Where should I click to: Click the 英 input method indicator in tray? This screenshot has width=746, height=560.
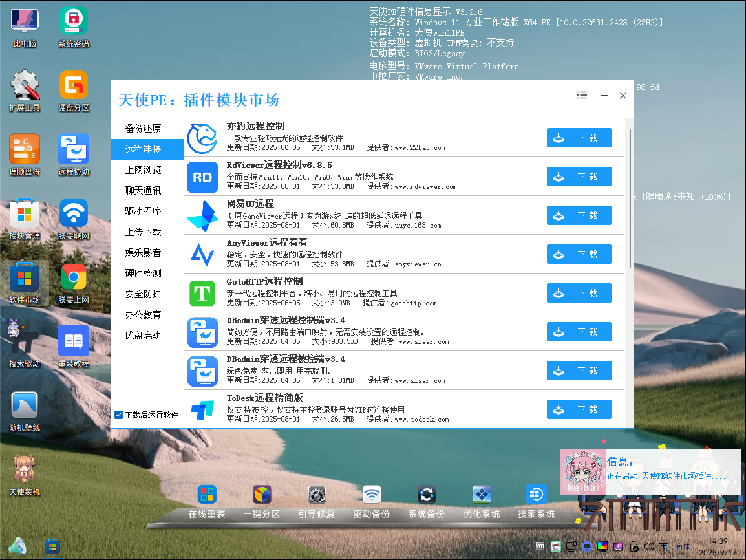click(x=664, y=546)
